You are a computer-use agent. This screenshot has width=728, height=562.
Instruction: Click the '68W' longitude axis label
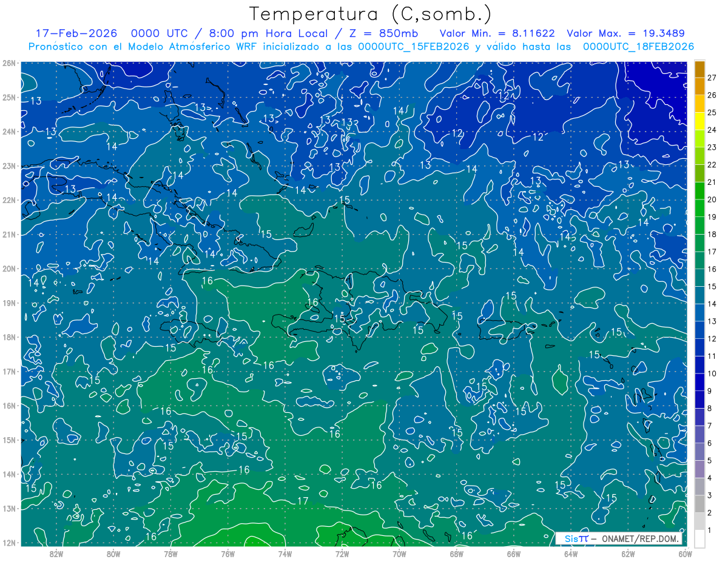coord(456,554)
